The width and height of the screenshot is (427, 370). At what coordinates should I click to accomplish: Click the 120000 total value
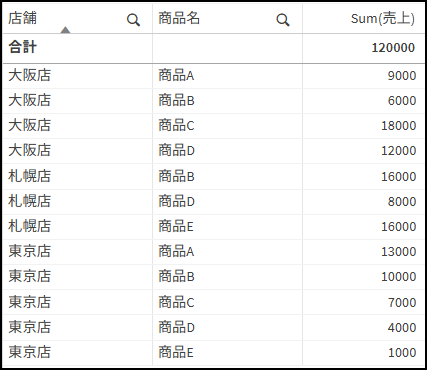pos(393,48)
